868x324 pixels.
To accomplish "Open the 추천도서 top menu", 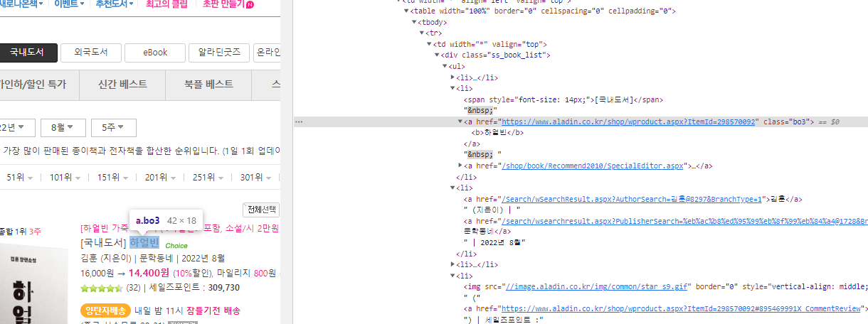I will pos(115,4).
